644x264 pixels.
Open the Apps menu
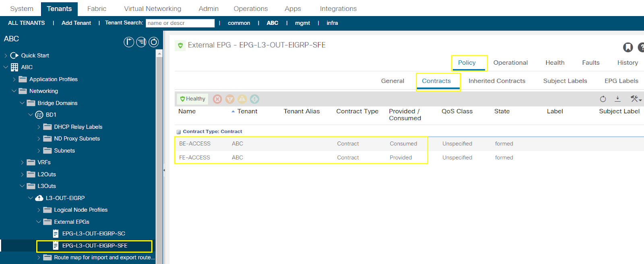pyautogui.click(x=293, y=8)
